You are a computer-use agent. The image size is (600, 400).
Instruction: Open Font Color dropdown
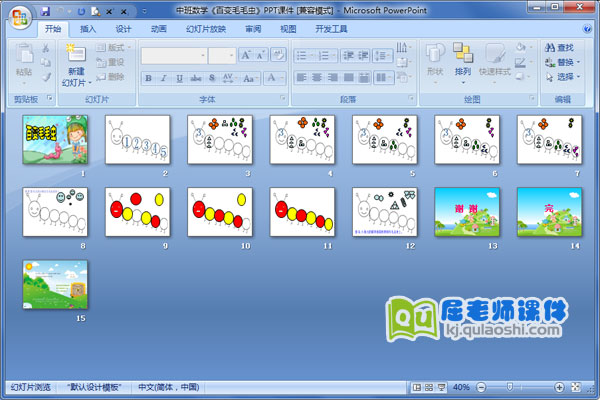tap(275, 78)
